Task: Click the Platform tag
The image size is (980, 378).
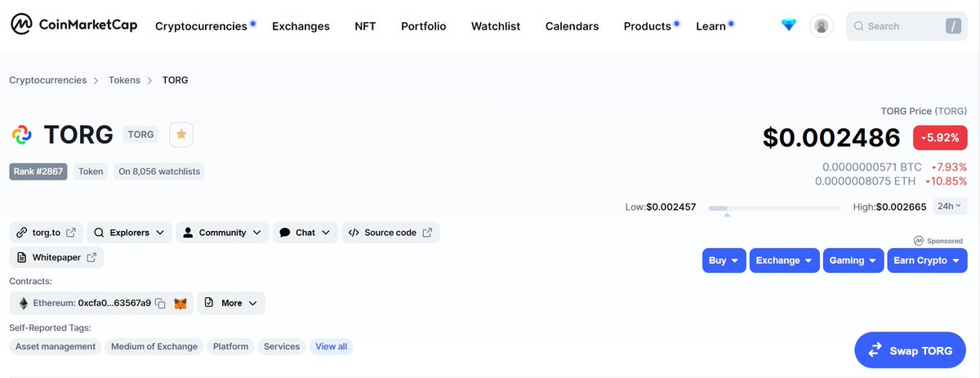Action: [x=230, y=346]
